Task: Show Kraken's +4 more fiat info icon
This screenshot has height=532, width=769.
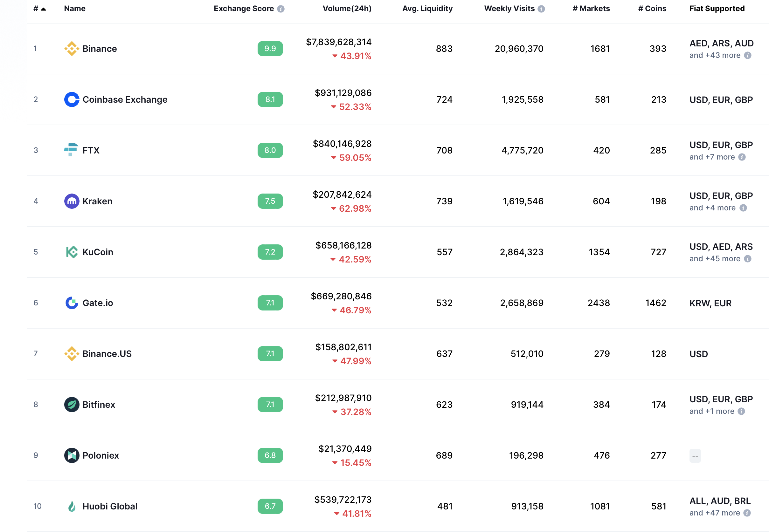Action: tap(743, 208)
